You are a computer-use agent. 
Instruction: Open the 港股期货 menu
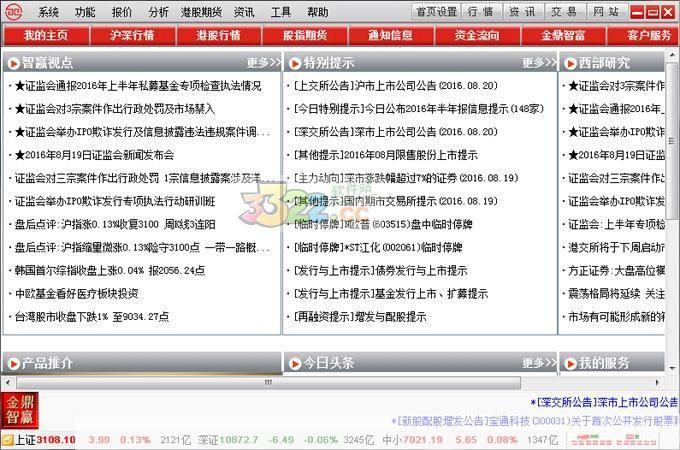[201, 12]
